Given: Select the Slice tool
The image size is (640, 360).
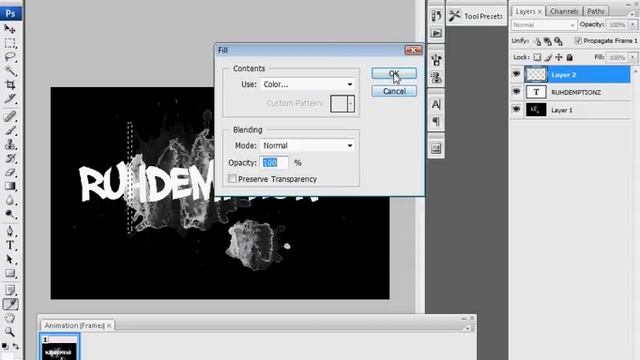Looking at the screenshot, I should [x=10, y=98].
